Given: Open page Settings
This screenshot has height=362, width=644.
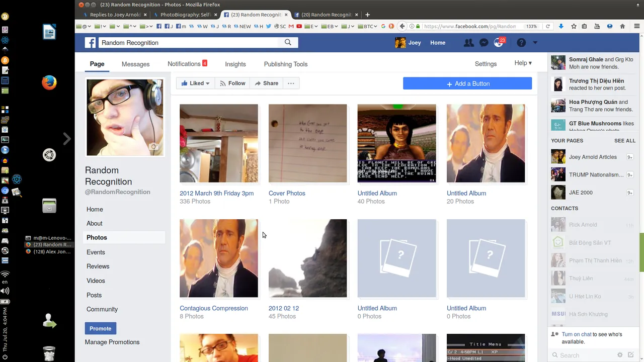Looking at the screenshot, I should 486,64.
